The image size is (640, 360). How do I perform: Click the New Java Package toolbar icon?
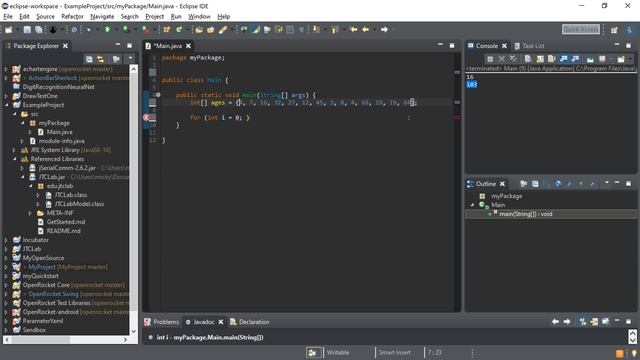tap(167, 29)
